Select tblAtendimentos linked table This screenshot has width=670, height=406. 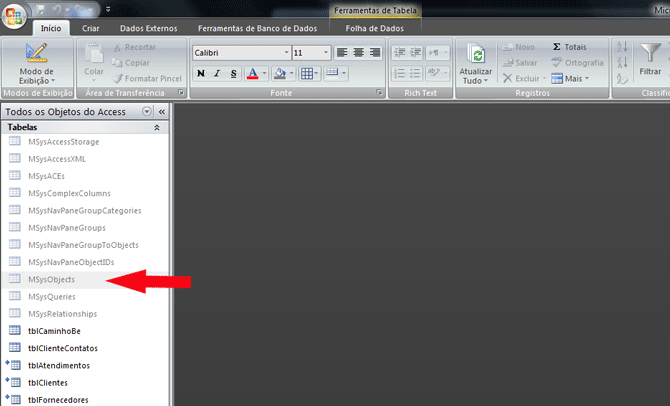click(x=85, y=365)
